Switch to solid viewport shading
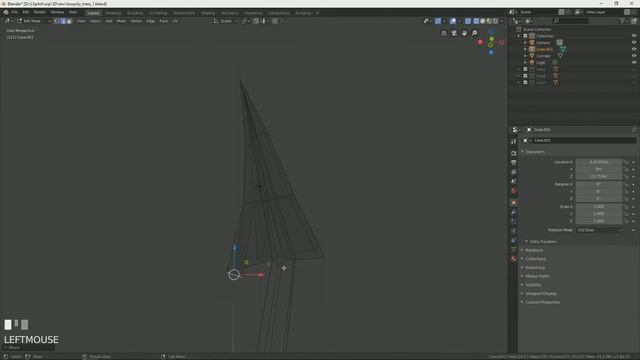This screenshot has width=640, height=360. [482, 21]
